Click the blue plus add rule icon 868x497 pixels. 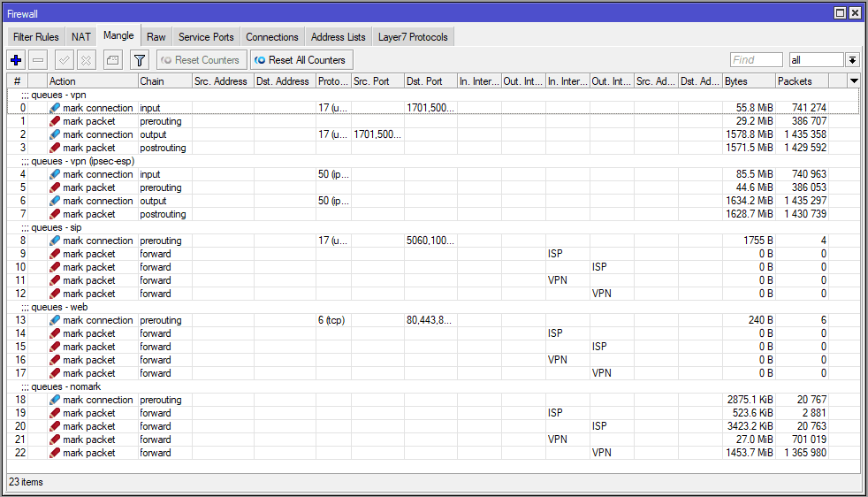click(16, 60)
